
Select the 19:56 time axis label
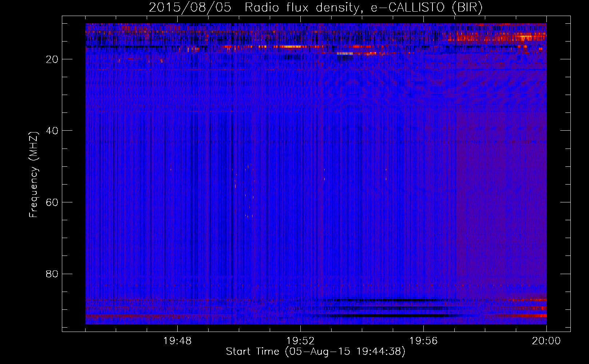424,341
